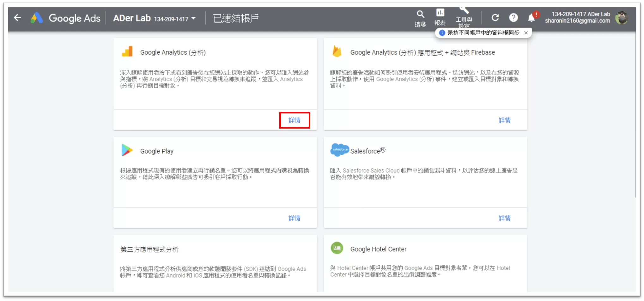Image resolution: width=644 pixels, height=301 pixels.
Task: Click the info icon in the sync tooltip
Action: click(x=442, y=33)
